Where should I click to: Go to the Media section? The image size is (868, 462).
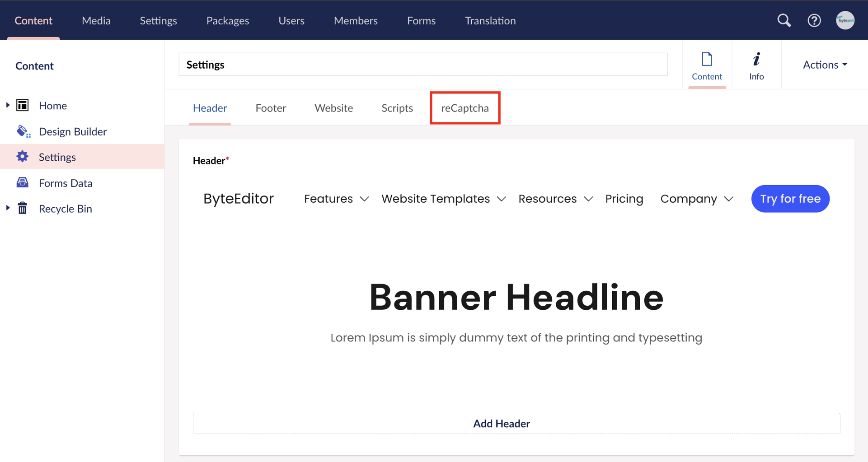[x=96, y=20]
